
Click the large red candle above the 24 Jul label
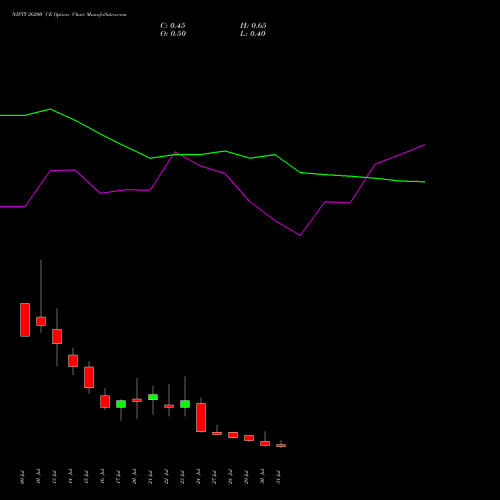201,417
